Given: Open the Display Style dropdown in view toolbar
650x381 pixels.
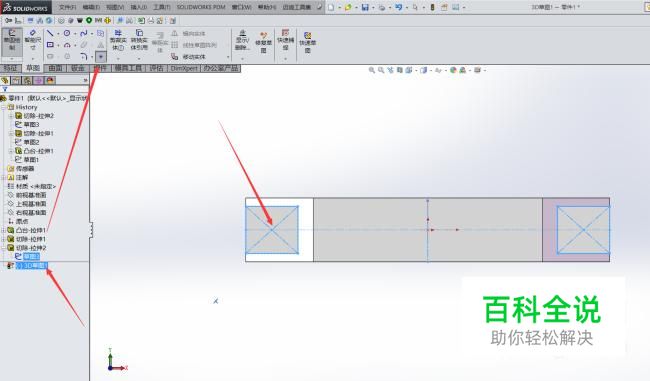Looking at the screenshot, I should pyautogui.click(x=431, y=70).
